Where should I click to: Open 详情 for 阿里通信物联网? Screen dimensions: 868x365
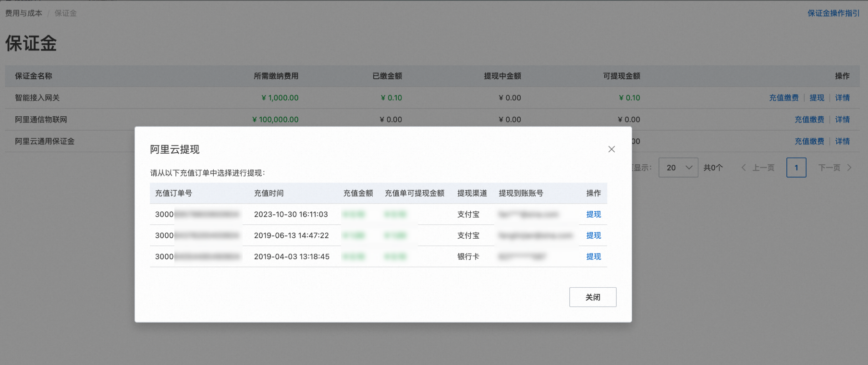tap(843, 119)
